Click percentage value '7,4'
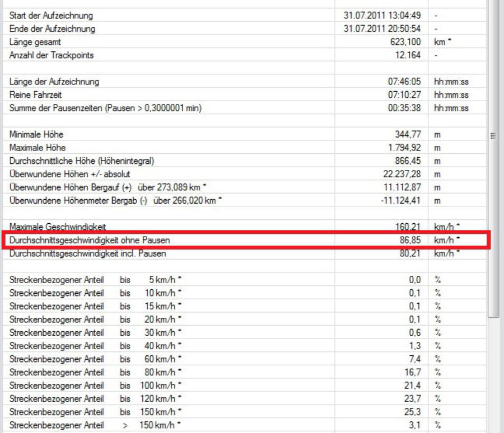Viewport: 504px width, 433px height. point(414,359)
